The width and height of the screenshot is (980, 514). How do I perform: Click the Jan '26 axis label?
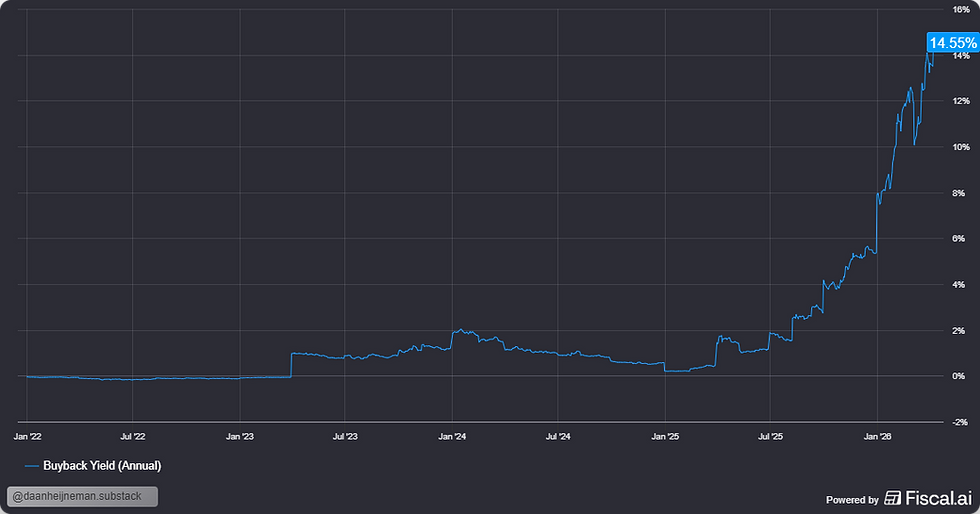878,436
